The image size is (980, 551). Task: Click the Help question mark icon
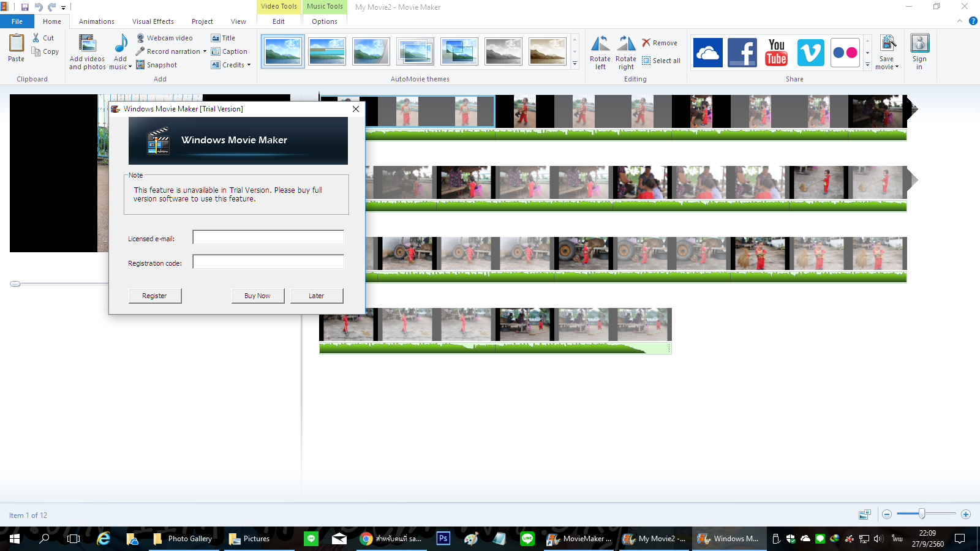[973, 21]
